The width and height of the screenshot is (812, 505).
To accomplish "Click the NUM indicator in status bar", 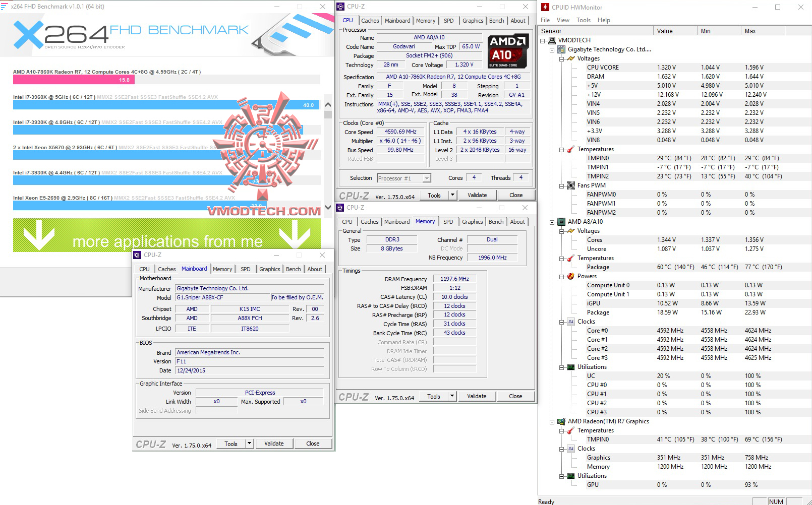I will (x=776, y=501).
